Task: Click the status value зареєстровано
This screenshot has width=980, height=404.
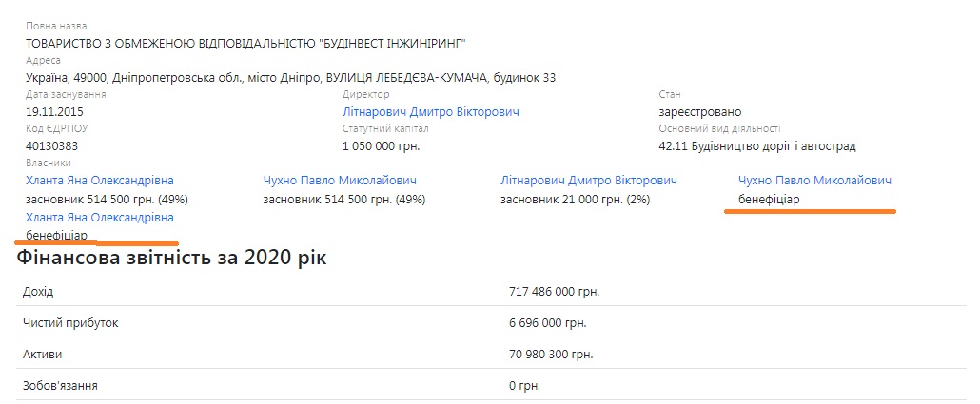Action: click(x=699, y=112)
